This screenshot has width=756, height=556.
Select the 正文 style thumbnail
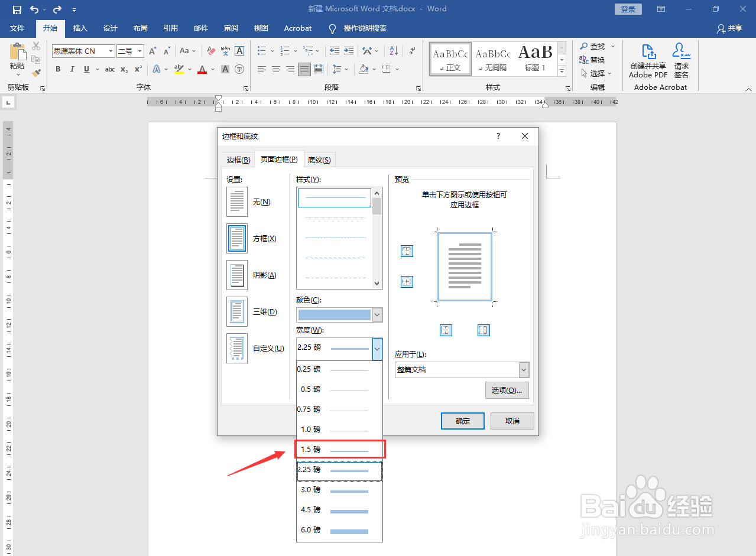coord(450,58)
